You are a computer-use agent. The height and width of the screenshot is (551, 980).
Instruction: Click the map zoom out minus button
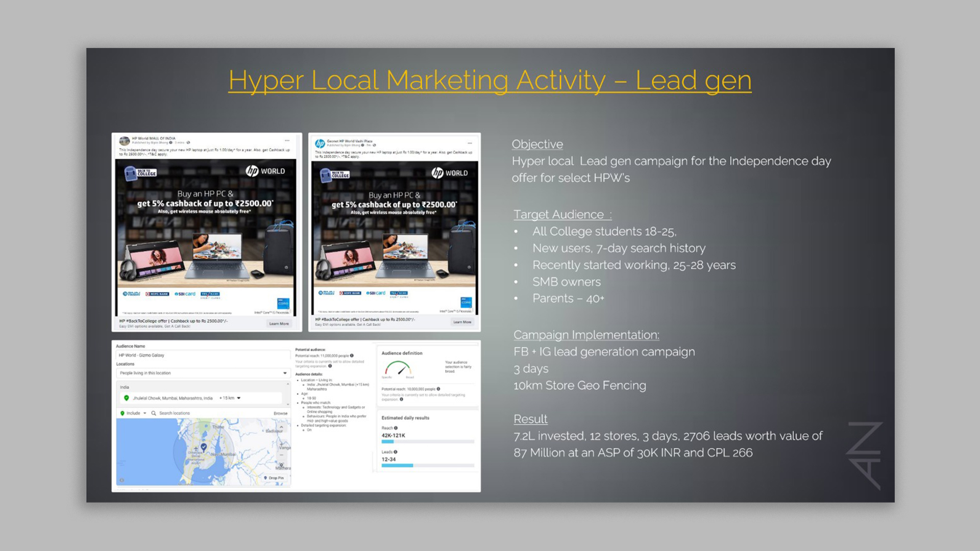click(x=281, y=455)
